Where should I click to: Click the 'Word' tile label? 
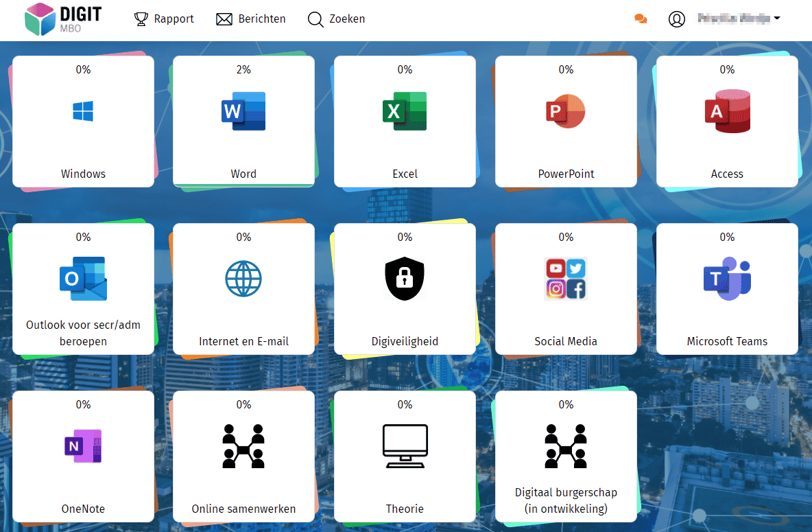[x=243, y=174]
